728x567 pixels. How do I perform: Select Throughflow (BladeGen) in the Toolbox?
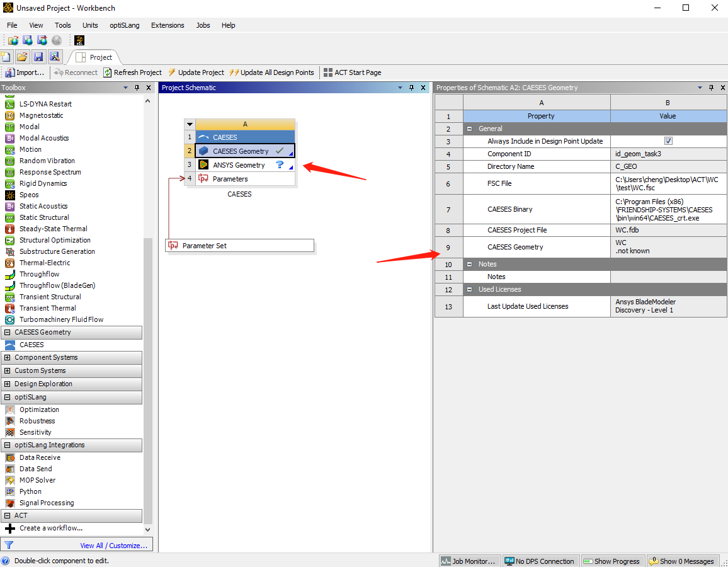57,285
